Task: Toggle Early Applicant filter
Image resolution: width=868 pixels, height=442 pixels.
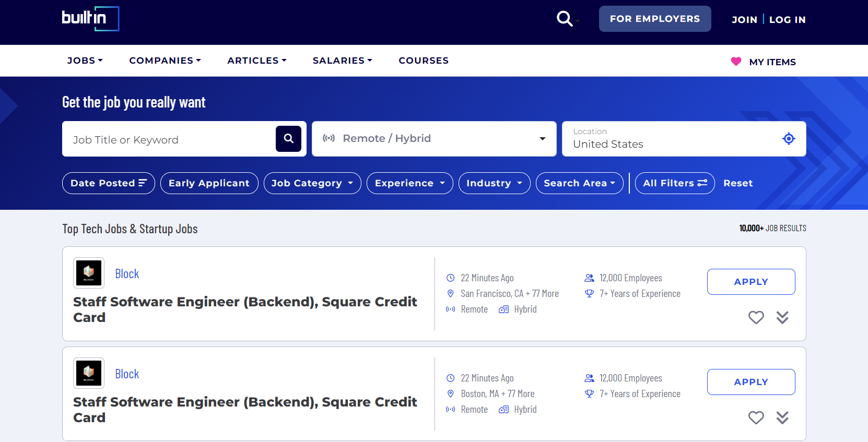Action: click(209, 183)
